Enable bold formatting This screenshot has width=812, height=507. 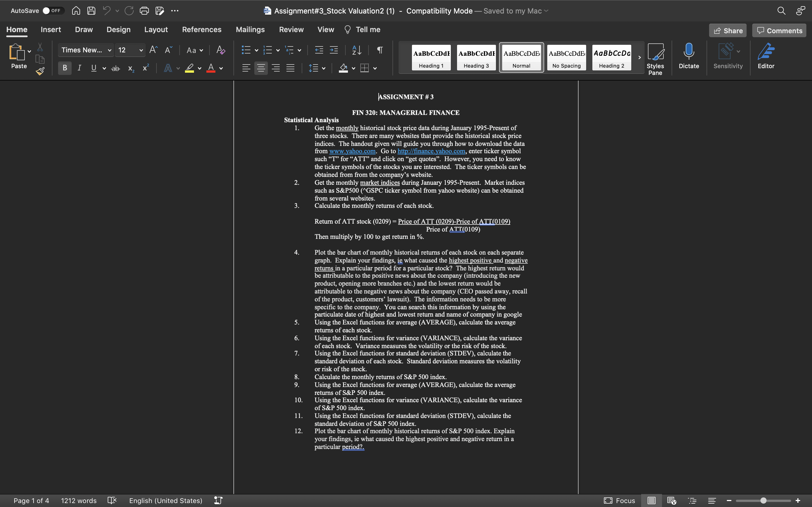point(64,68)
